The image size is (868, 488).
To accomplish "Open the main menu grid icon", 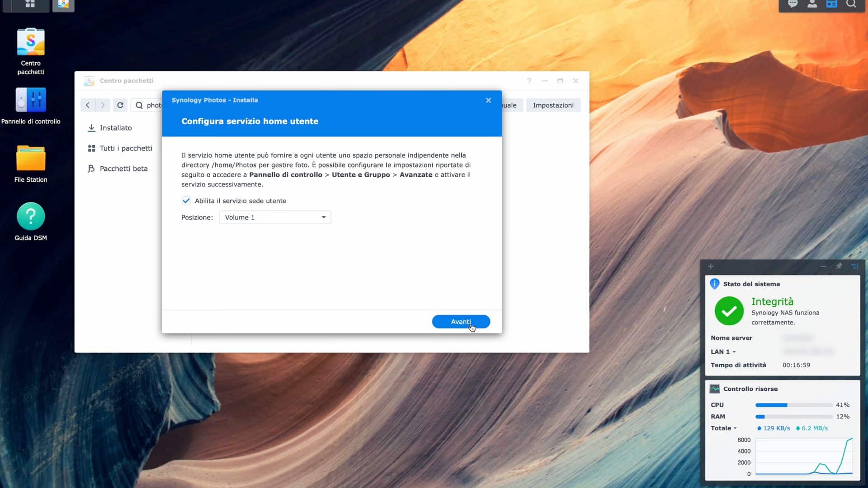I will tap(30, 4).
